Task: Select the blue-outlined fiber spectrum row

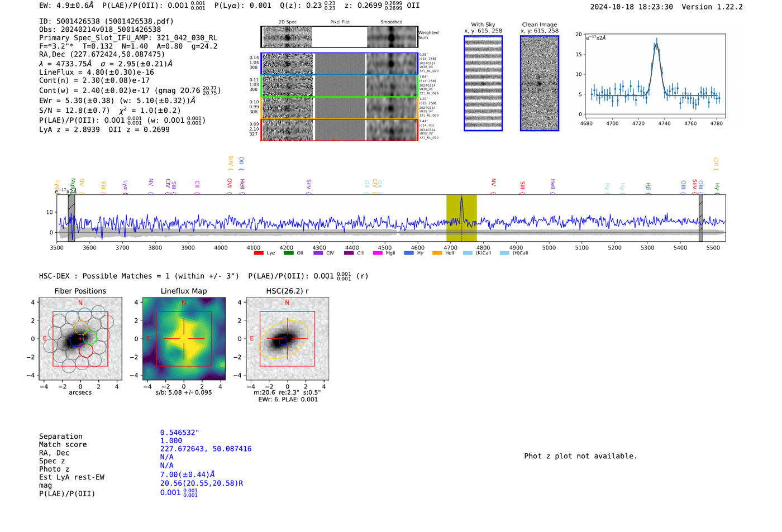Action: pos(339,64)
